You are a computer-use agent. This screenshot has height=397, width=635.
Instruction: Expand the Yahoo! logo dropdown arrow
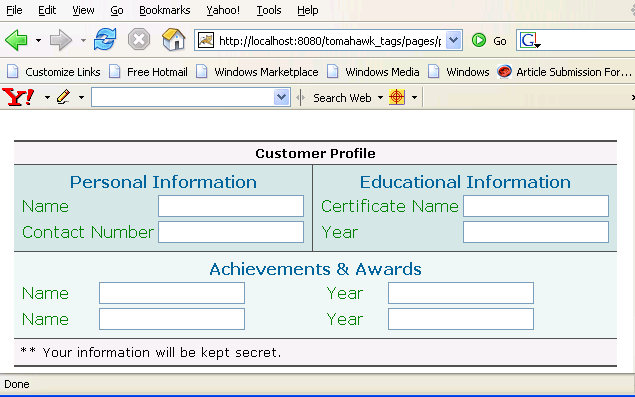[47, 97]
